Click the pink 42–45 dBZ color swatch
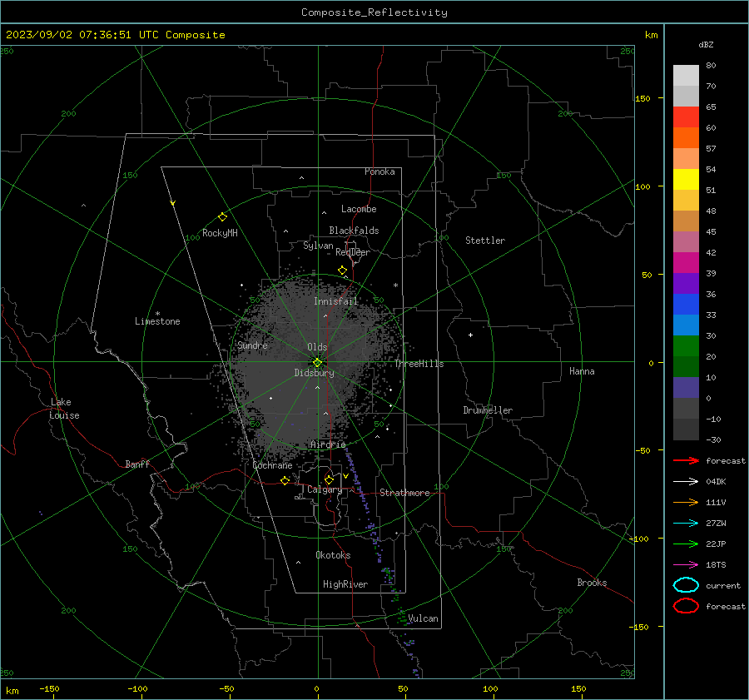The width and height of the screenshot is (749, 700). point(686,242)
